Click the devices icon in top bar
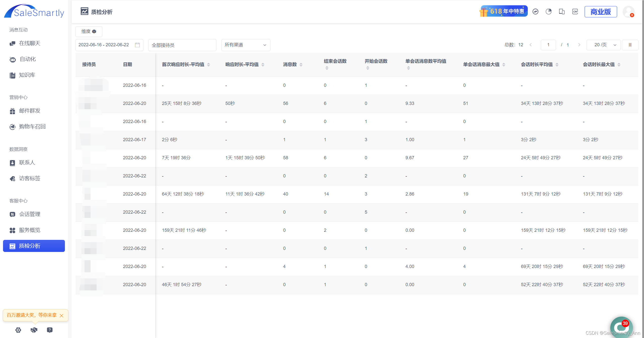Screen dimensions: 644x338 562,12
